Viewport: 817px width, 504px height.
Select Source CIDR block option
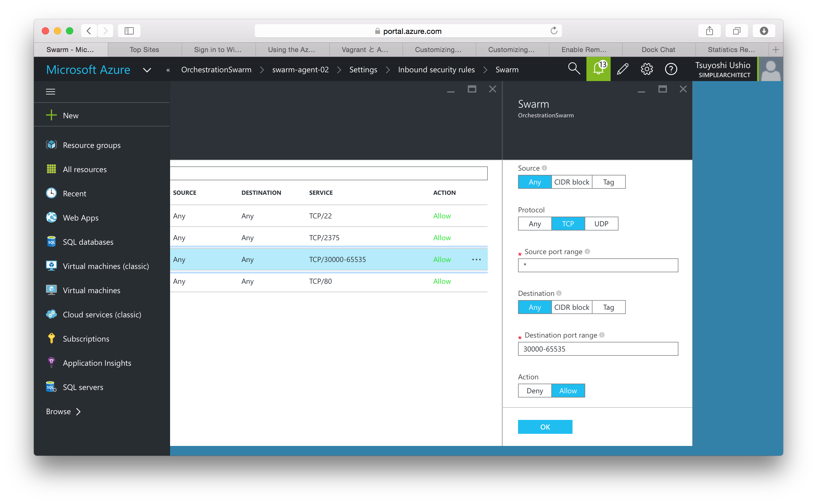(572, 182)
